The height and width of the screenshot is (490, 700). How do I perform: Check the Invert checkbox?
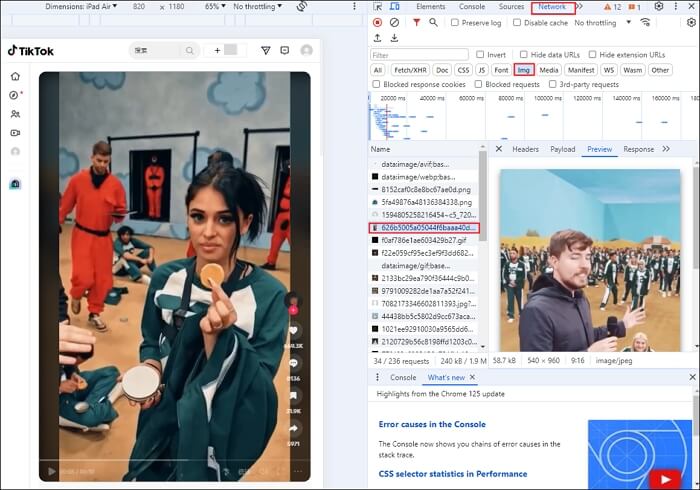pyautogui.click(x=480, y=54)
